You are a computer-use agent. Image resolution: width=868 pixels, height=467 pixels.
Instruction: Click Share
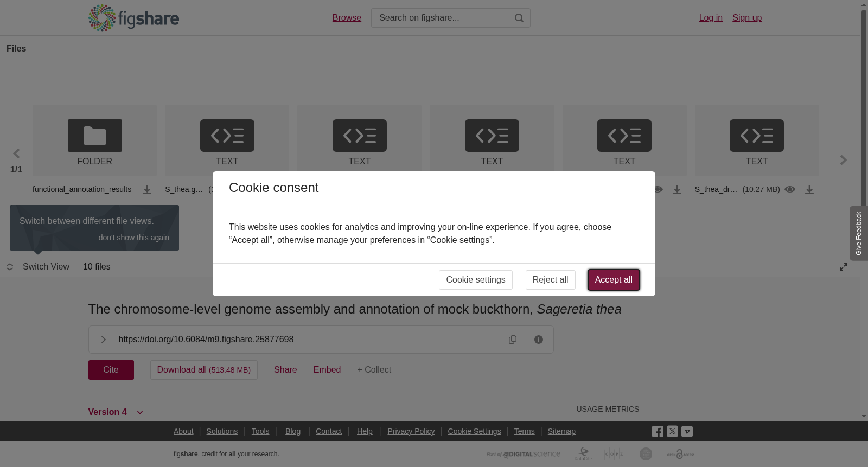coord(285,370)
